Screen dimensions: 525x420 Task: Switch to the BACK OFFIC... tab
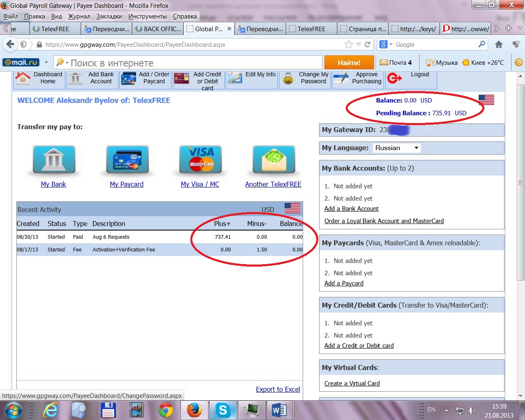(157, 29)
